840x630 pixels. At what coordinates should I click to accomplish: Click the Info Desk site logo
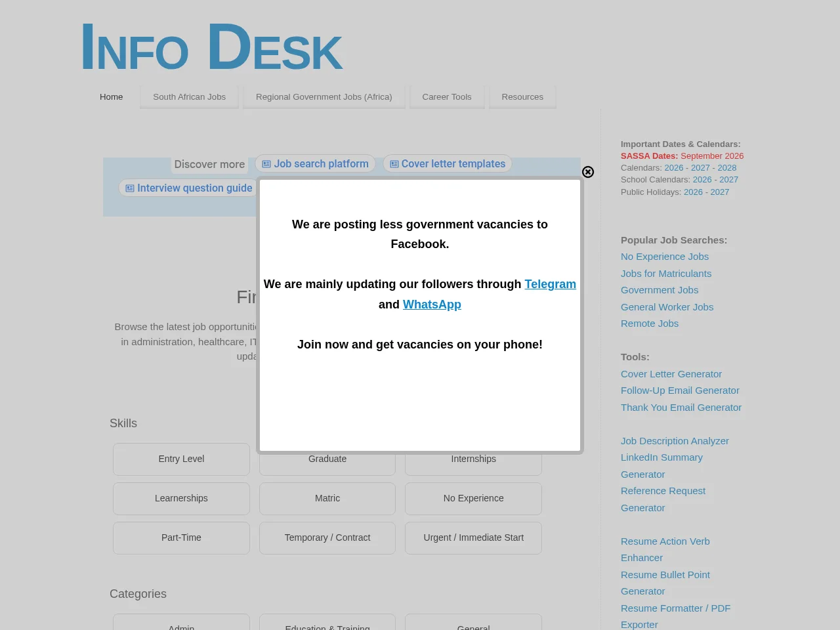pos(211,47)
